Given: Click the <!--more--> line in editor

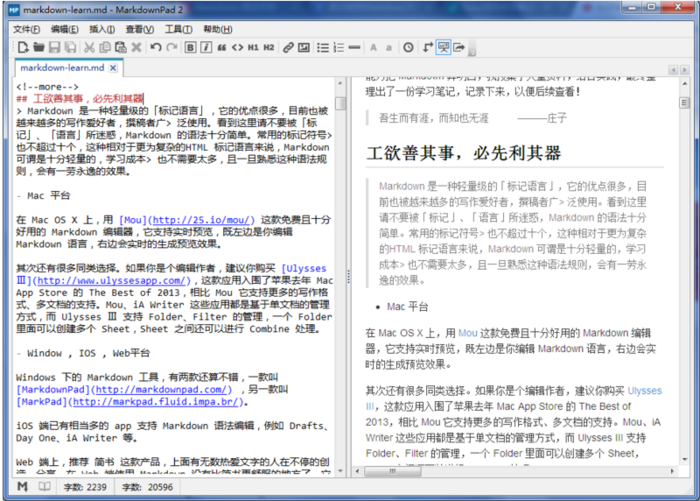Looking at the screenshot, I should [47, 87].
